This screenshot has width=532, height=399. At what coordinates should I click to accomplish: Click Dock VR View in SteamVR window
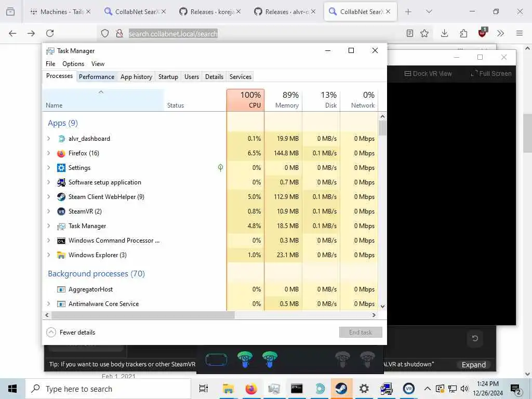click(x=428, y=74)
